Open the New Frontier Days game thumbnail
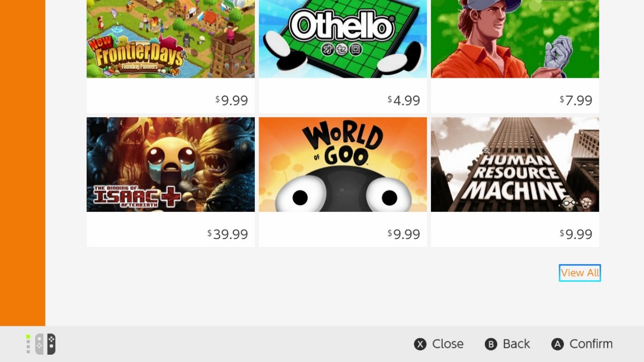 [171, 39]
